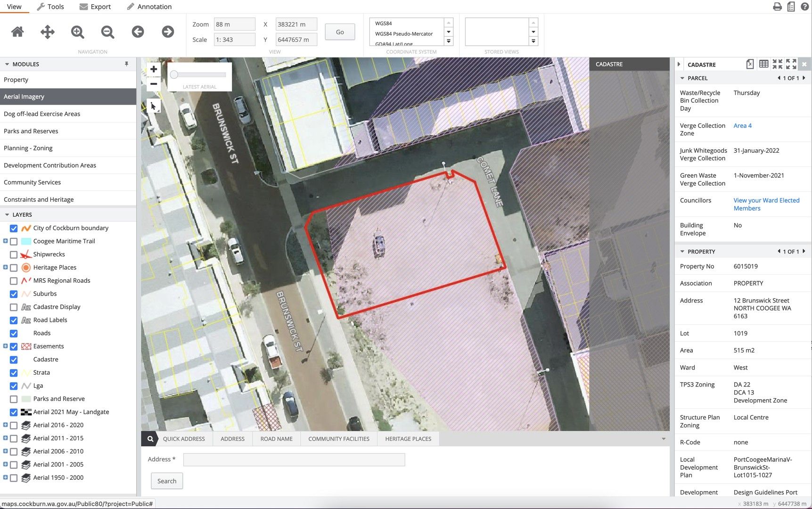Expand the Easements layer tree node
The image size is (812, 509).
tap(5, 346)
